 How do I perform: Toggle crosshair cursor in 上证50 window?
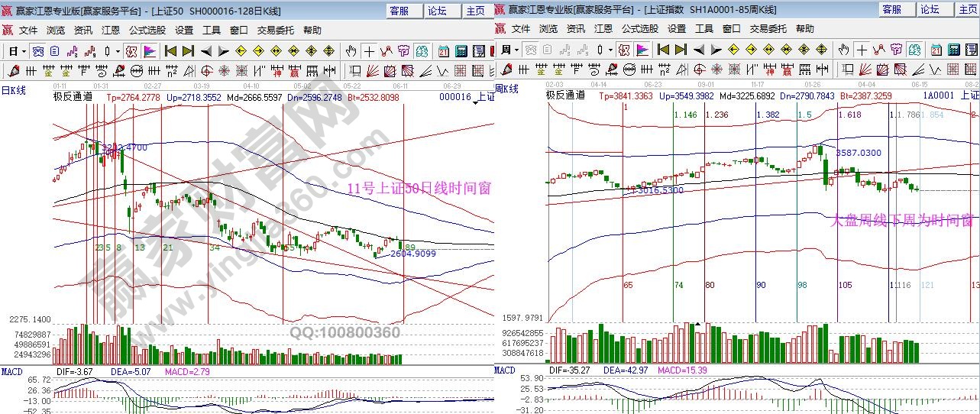pyautogui.click(x=369, y=51)
